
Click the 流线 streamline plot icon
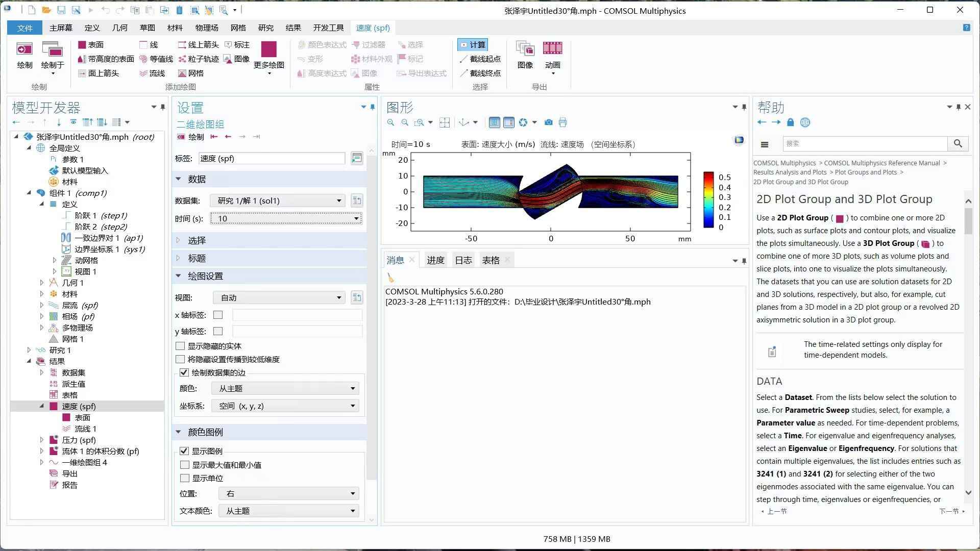[143, 73]
